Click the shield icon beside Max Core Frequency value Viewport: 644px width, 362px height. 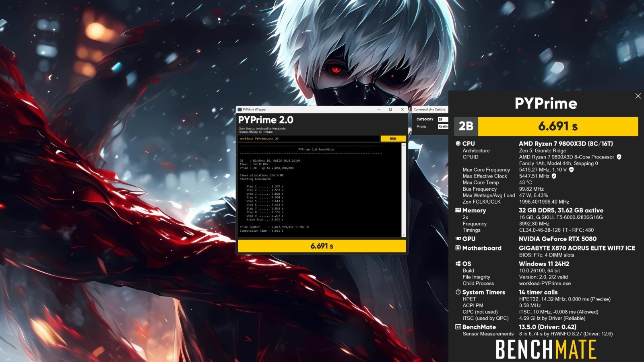pyautogui.click(x=572, y=170)
